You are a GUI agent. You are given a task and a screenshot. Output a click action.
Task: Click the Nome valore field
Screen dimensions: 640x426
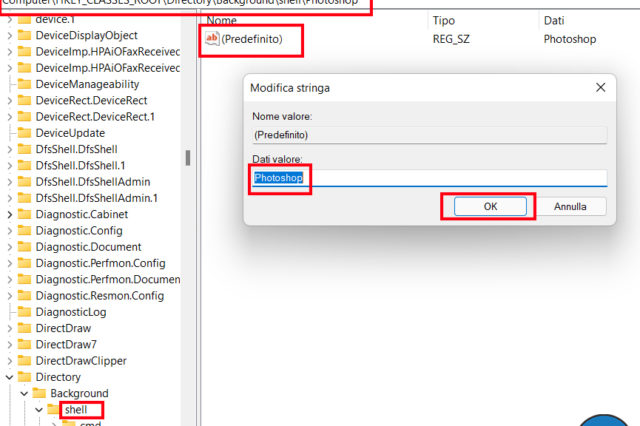tap(429, 135)
